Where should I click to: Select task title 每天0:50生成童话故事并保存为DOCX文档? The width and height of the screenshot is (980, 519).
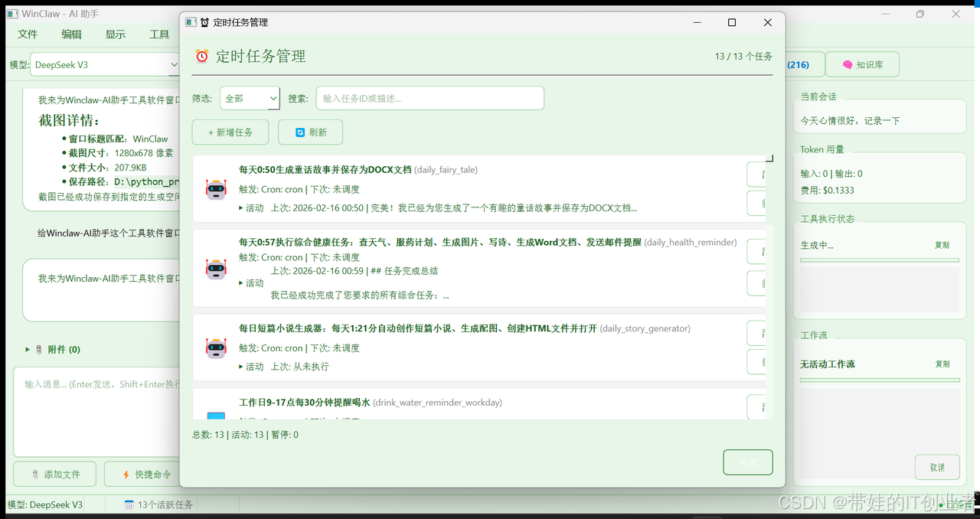325,169
